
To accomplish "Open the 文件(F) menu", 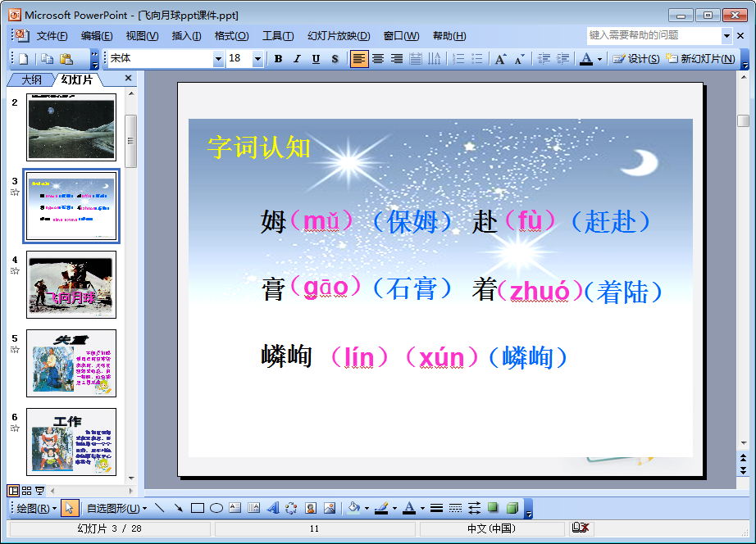I will 52,36.
